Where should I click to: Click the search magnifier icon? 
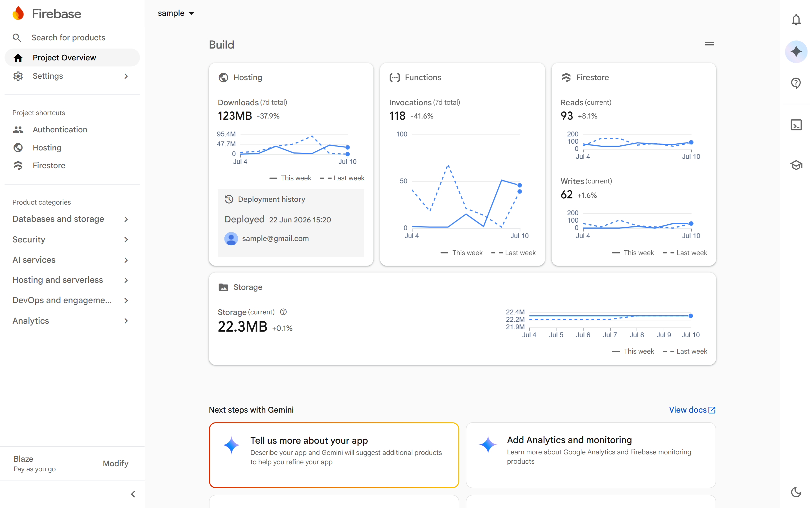click(17, 38)
